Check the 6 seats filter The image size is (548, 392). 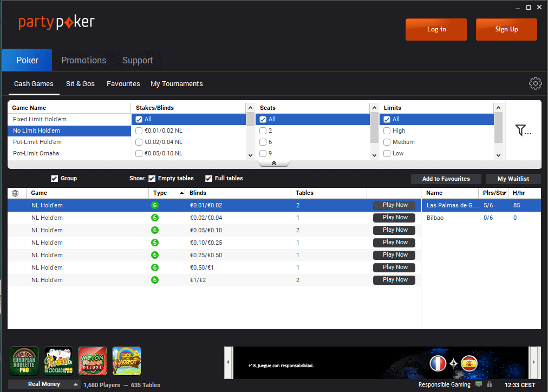click(263, 142)
